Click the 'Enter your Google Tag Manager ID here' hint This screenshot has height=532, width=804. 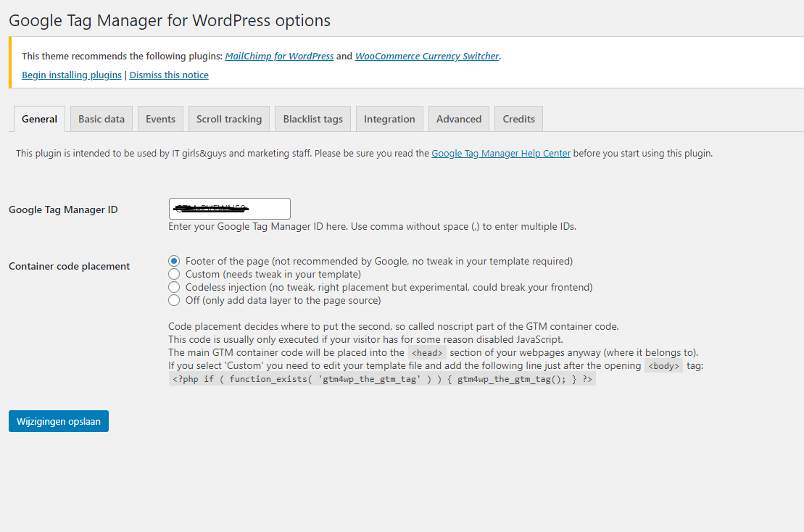pos(372,227)
